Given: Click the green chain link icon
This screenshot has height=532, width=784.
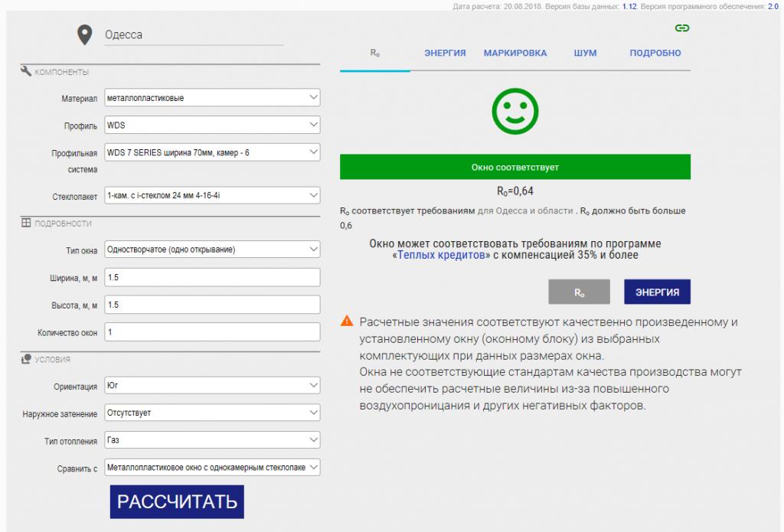Looking at the screenshot, I should tap(681, 28).
